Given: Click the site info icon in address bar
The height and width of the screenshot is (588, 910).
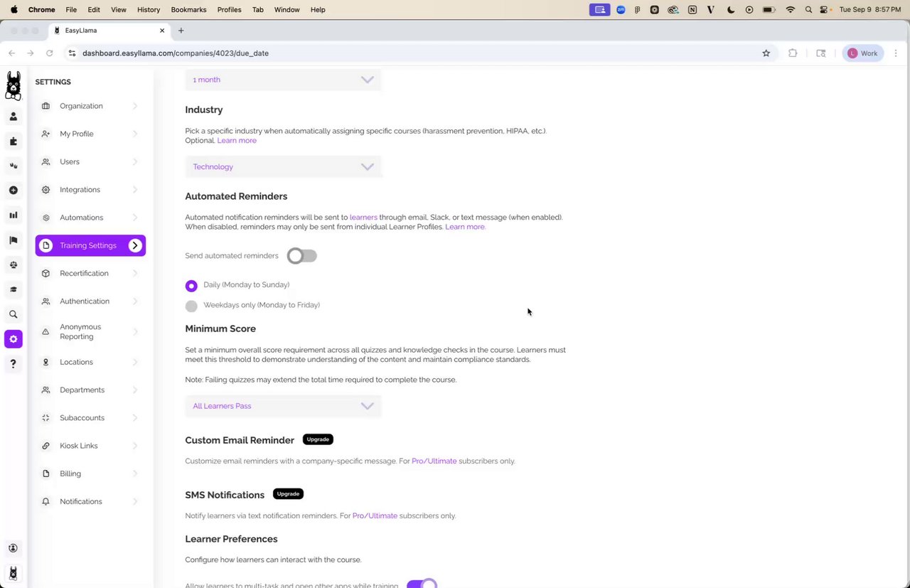Looking at the screenshot, I should click(x=72, y=53).
